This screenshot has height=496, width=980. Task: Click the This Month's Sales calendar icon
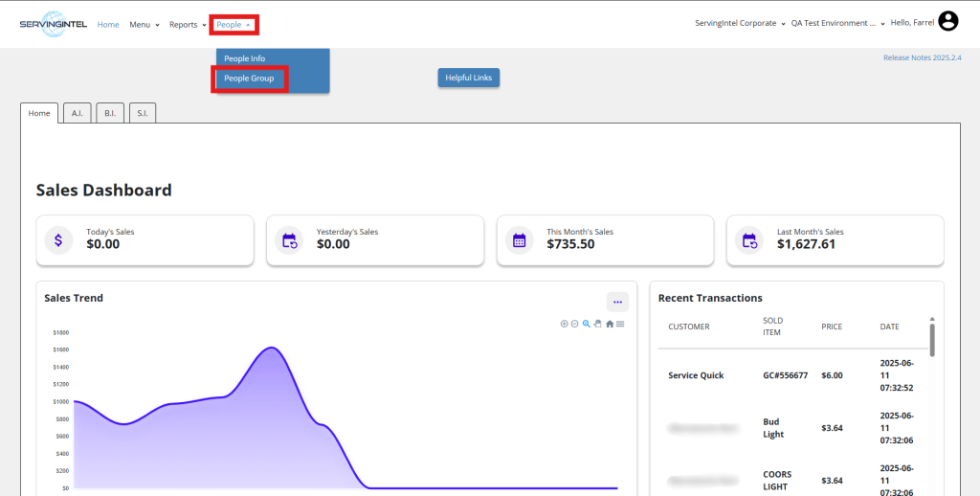pyautogui.click(x=519, y=240)
